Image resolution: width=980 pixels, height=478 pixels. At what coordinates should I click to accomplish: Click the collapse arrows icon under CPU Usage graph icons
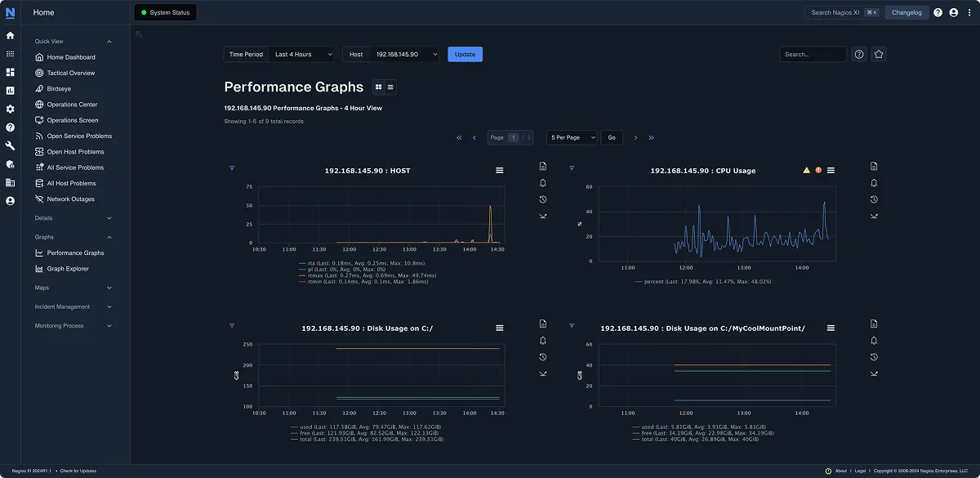coord(873,216)
